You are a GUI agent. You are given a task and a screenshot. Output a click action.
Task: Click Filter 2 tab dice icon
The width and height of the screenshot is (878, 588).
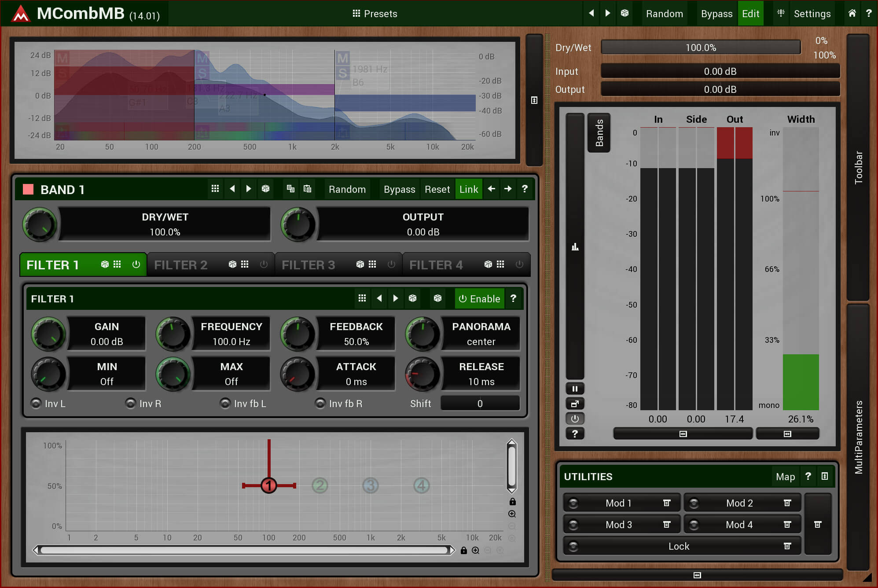pyautogui.click(x=232, y=265)
